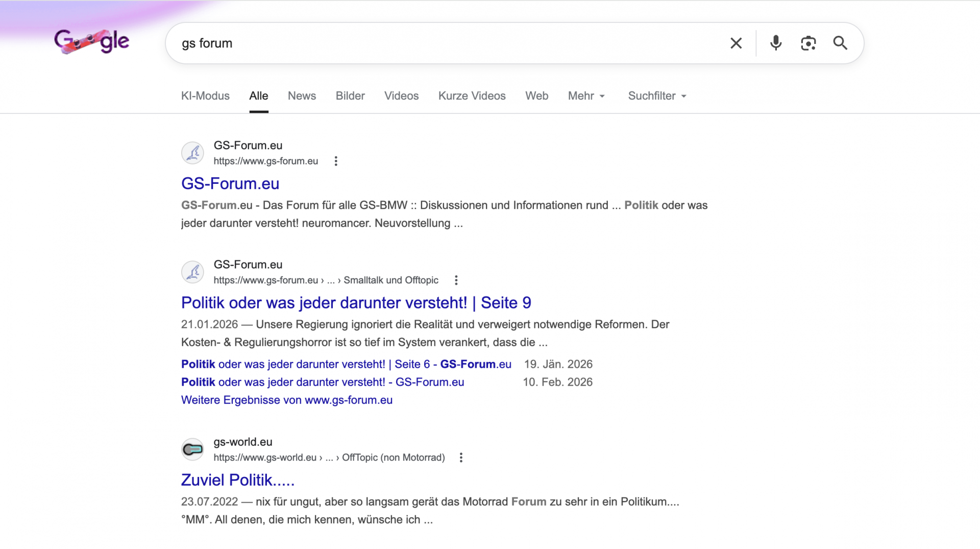The height and width of the screenshot is (549, 980).
Task: Click the GS-Forum.eu favicon on first result
Action: click(192, 153)
